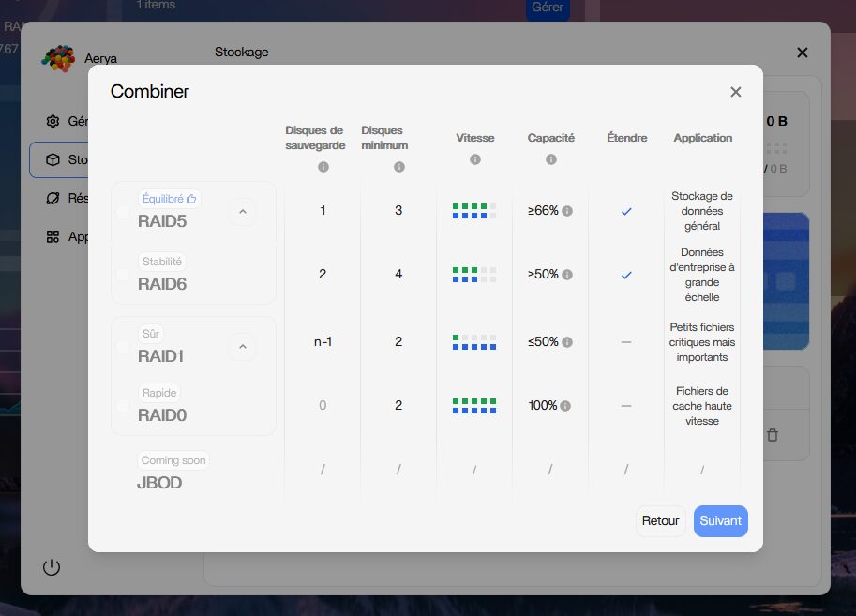This screenshot has height=616, width=856.
Task: Click the power icon in sidebar
Action: [x=52, y=567]
